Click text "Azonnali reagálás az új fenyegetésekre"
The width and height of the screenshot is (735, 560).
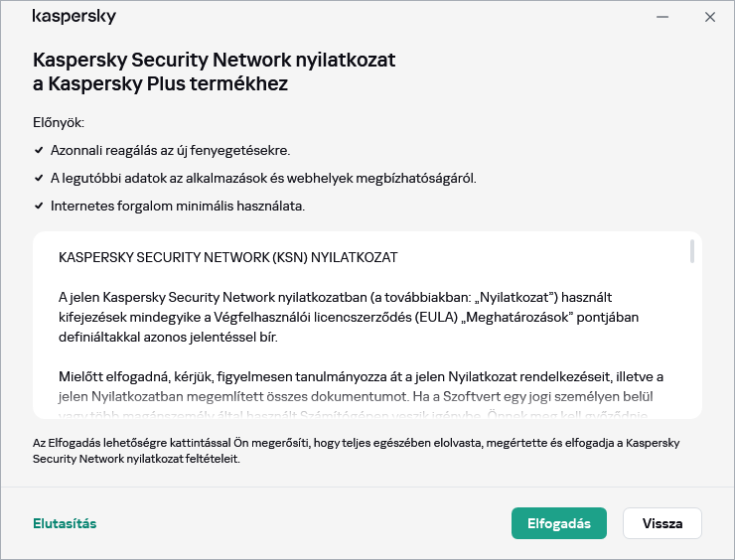(x=170, y=151)
